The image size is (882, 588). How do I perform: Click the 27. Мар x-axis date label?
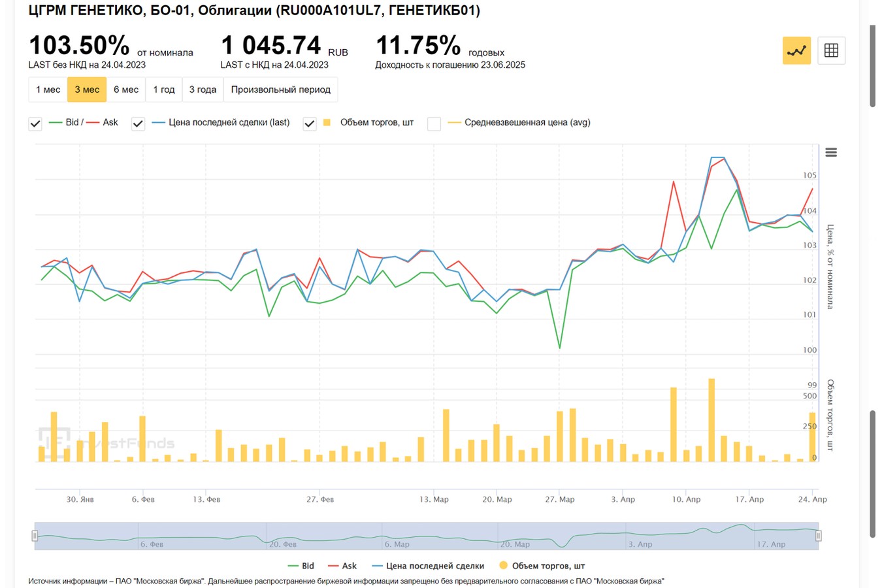(561, 499)
